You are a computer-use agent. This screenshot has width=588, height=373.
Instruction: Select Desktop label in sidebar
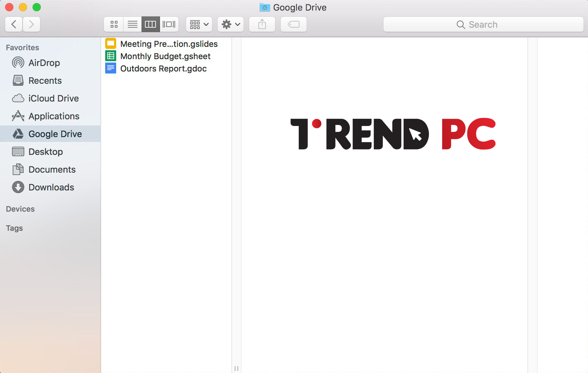point(46,152)
